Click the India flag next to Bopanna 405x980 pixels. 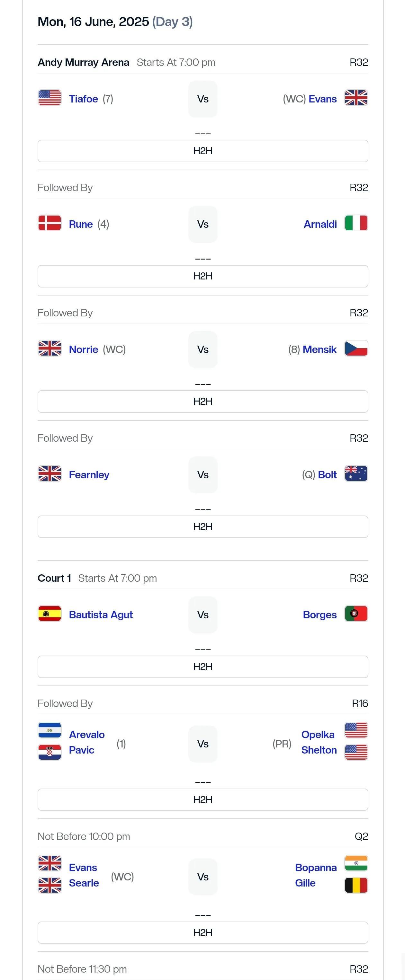click(x=356, y=863)
